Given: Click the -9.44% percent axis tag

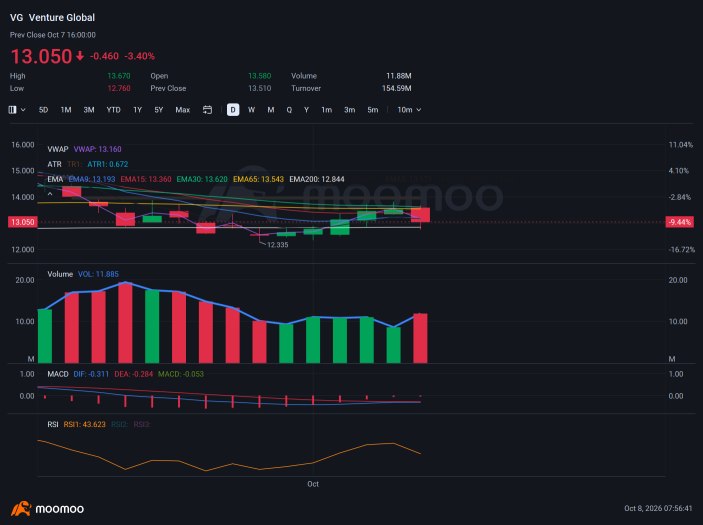Looking at the screenshot, I should coord(680,222).
